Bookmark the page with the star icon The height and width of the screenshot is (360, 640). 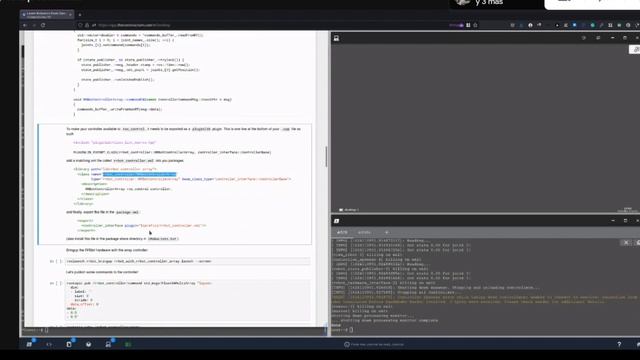coord(475,25)
